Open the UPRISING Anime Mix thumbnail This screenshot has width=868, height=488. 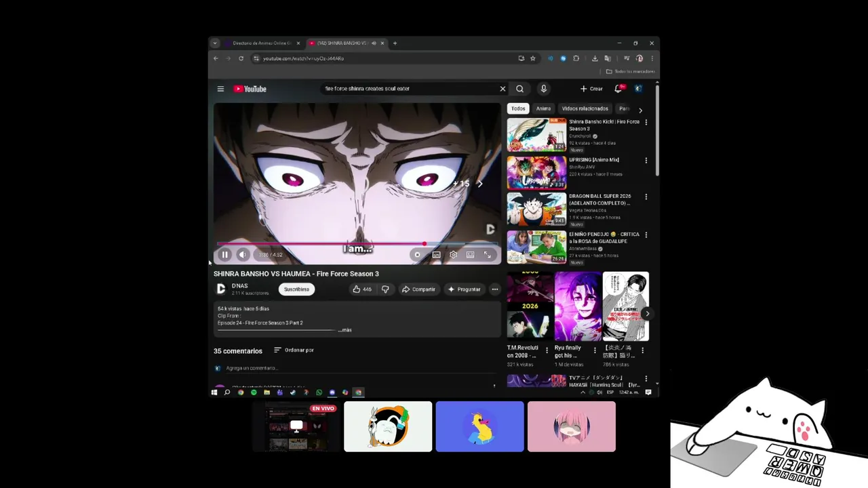(x=536, y=173)
